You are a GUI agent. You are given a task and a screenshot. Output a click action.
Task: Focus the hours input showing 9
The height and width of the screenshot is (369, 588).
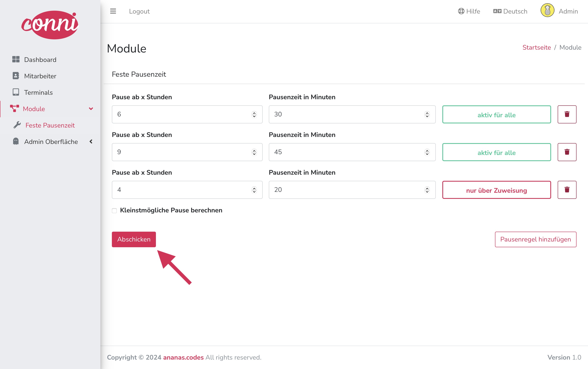[187, 152]
